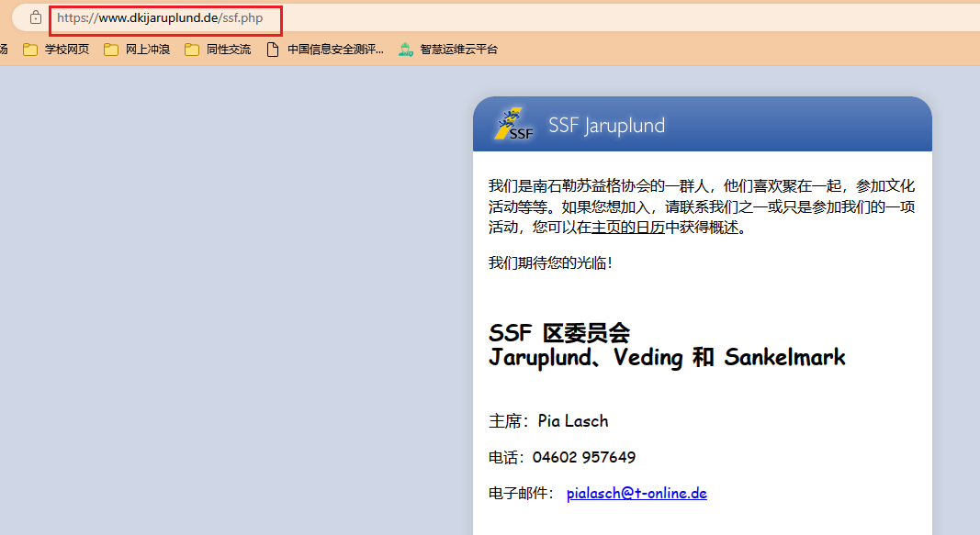Open the 学校网页 bookmarks folder

tap(56, 50)
